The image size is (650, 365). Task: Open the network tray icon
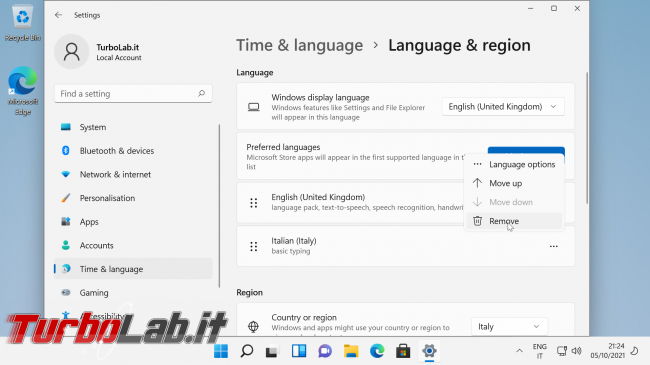pos(562,351)
